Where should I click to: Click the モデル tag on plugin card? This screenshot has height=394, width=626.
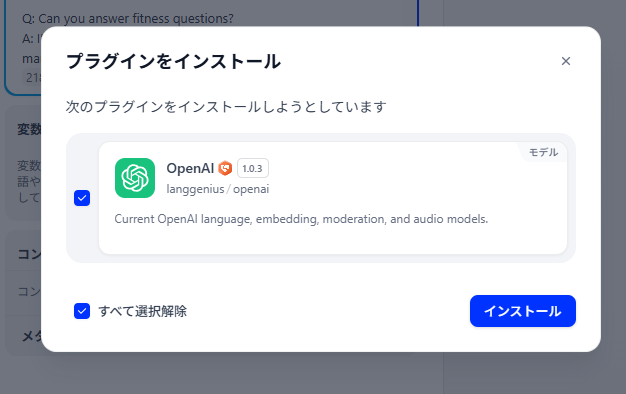[x=543, y=152]
